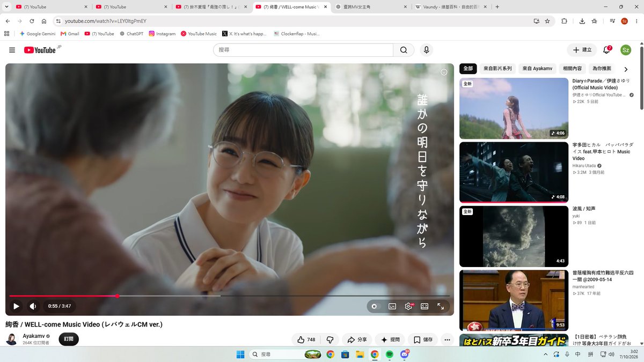Select the 全部 filter chip
Screen dimensions: 644x362
[x=468, y=69]
